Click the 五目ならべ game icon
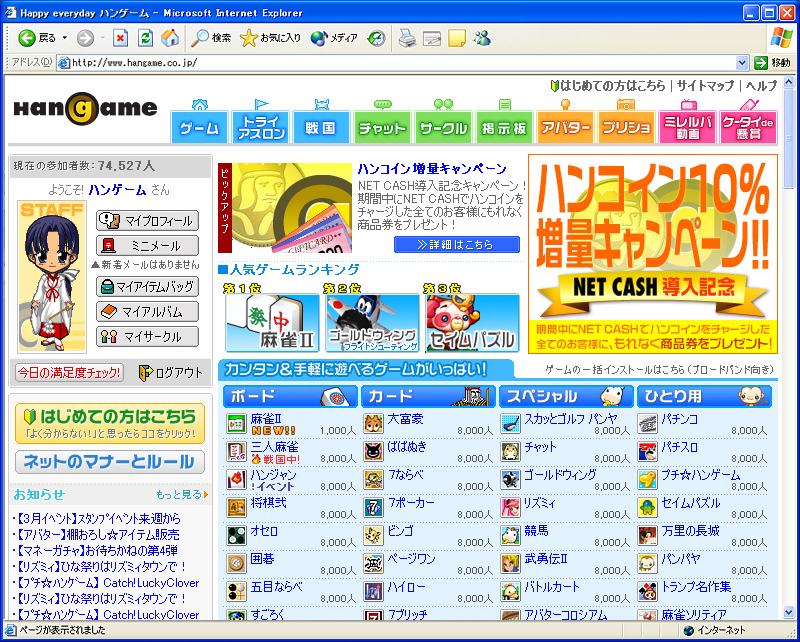The image size is (800, 642). [x=236, y=591]
